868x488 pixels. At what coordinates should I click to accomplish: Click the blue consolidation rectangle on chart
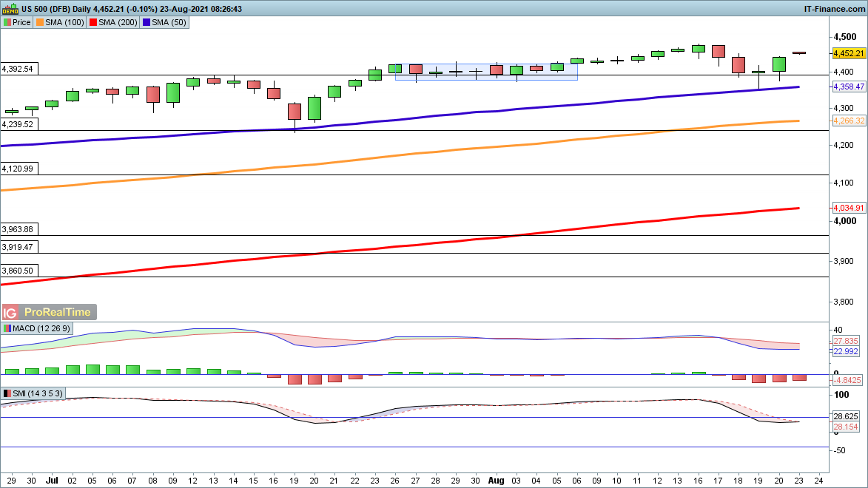486,72
